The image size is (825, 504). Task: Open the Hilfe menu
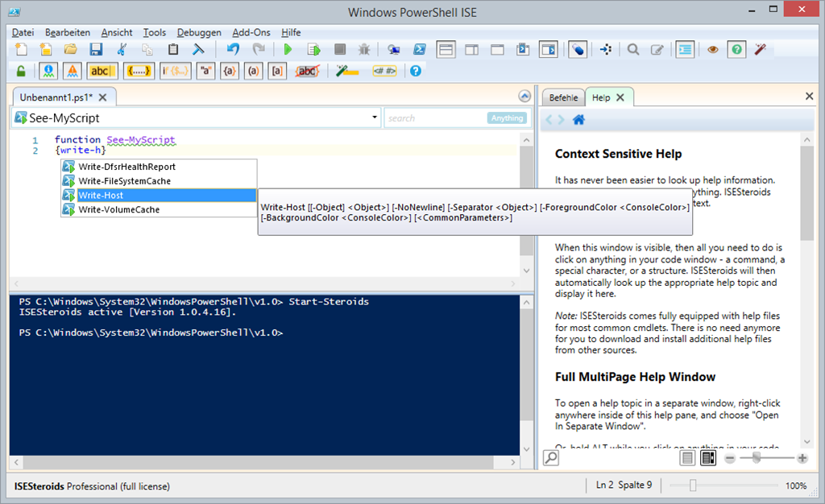291,32
